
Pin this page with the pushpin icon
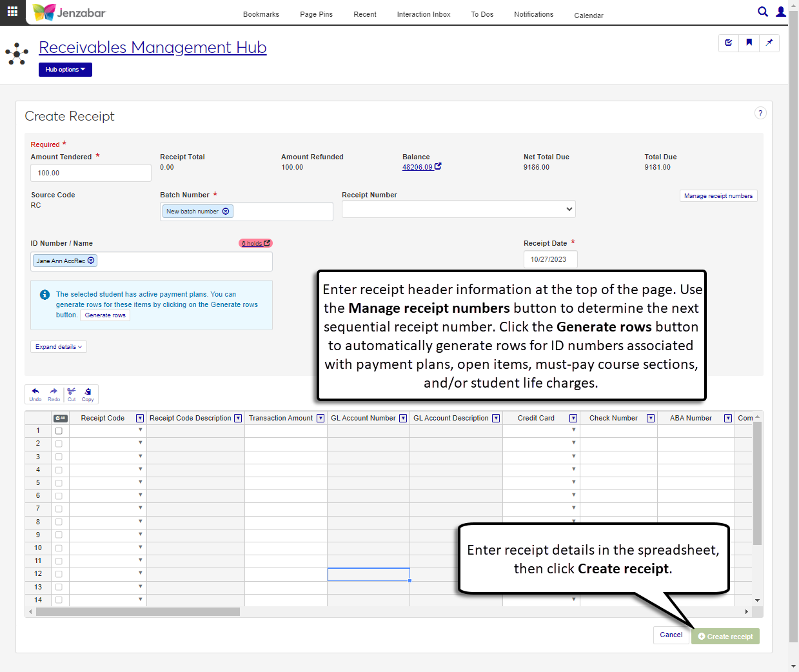(769, 43)
